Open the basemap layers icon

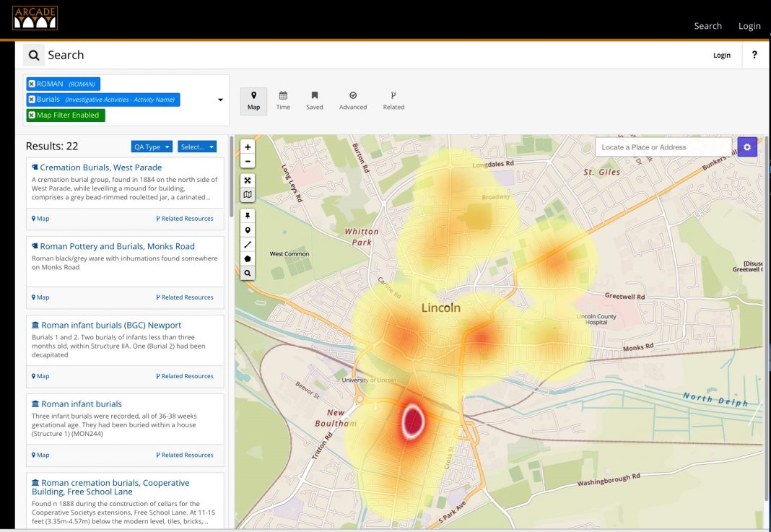[248, 195]
